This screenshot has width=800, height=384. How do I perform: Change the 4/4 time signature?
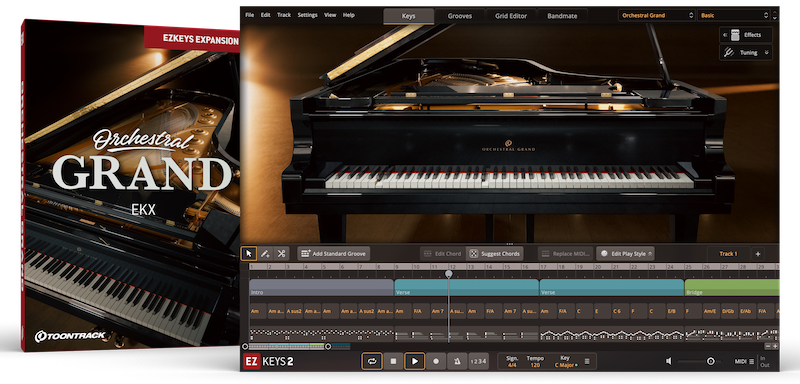point(512,365)
